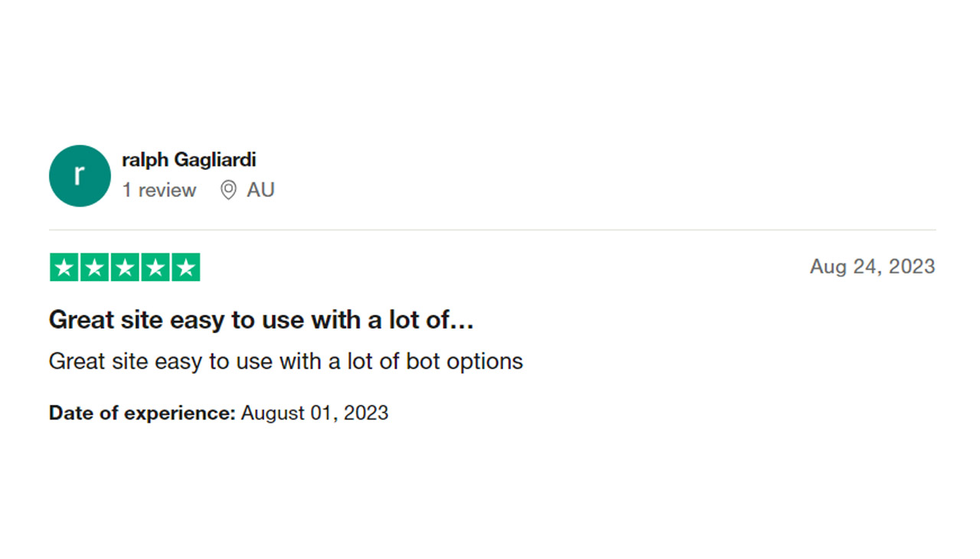
Task: Click the fifth green star
Action: coord(186,267)
